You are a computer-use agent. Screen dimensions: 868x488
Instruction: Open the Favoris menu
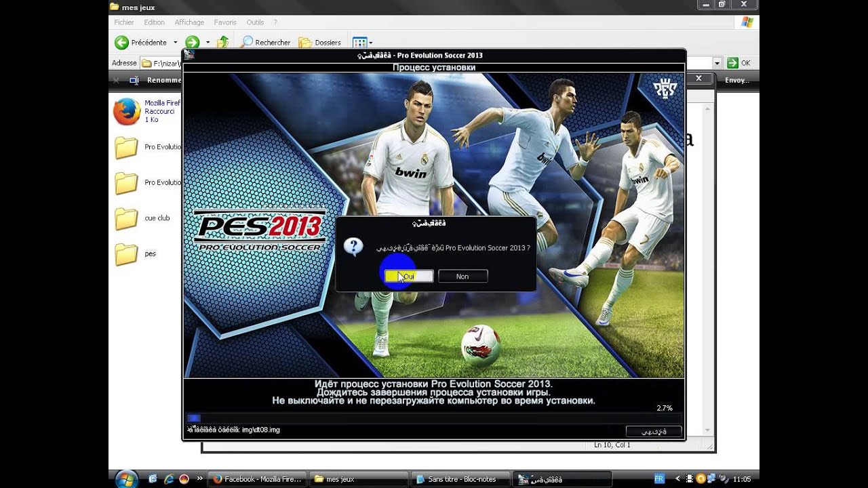coord(225,22)
